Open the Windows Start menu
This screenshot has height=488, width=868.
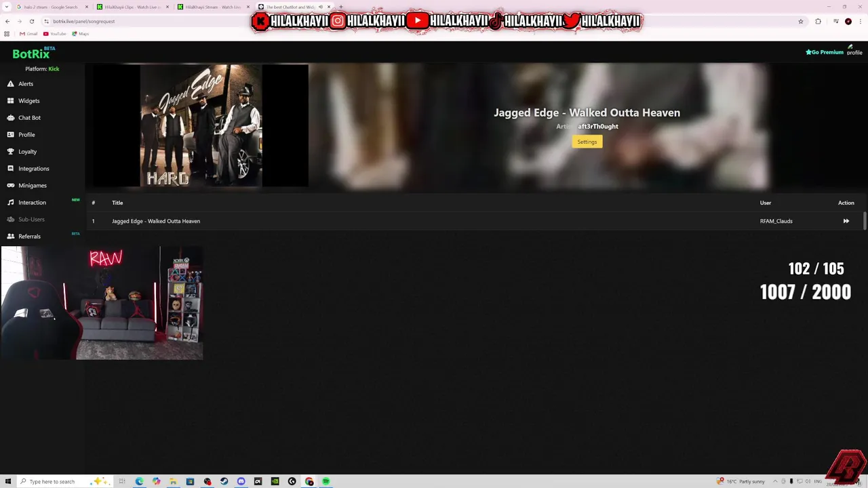click(x=8, y=481)
